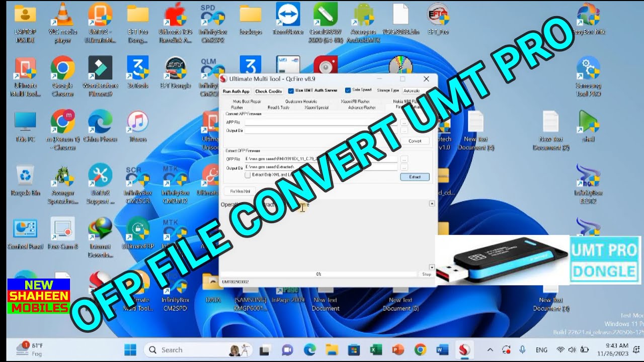Open Ultimate iOS Ramdisk shortcut

pyautogui.click(x=176, y=22)
